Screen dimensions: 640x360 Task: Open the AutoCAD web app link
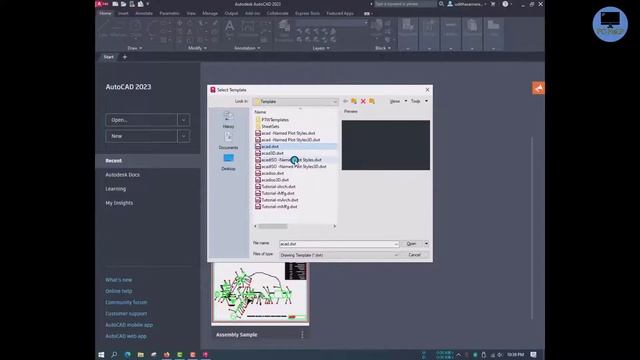(x=126, y=336)
